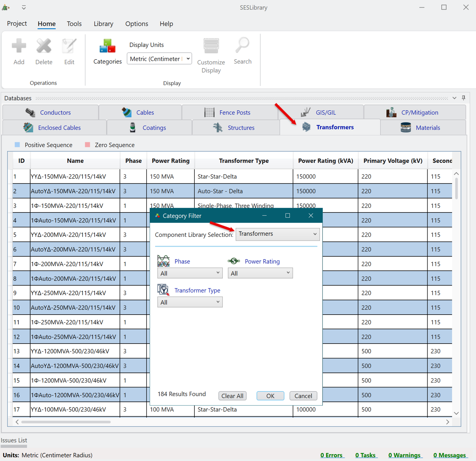Switch to the Structures database tab

pyautogui.click(x=236, y=128)
